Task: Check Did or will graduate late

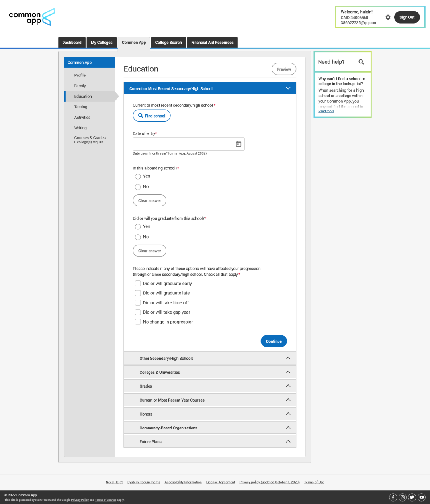Action: click(138, 293)
